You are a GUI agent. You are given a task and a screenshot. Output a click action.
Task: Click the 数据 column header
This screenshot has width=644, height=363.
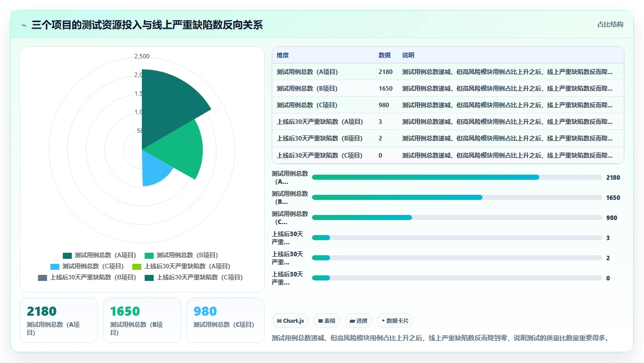[384, 55]
